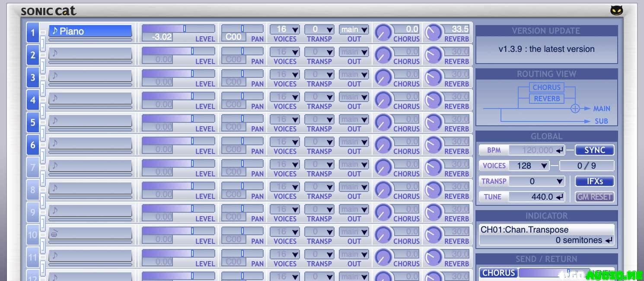This screenshot has height=281, width=644.
Task: Click the CH01:Chan.Transpose indicator text
Action: pyautogui.click(x=524, y=230)
